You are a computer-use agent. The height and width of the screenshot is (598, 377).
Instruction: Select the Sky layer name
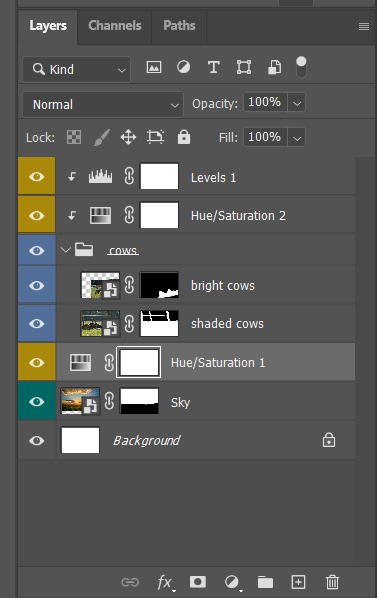point(180,403)
